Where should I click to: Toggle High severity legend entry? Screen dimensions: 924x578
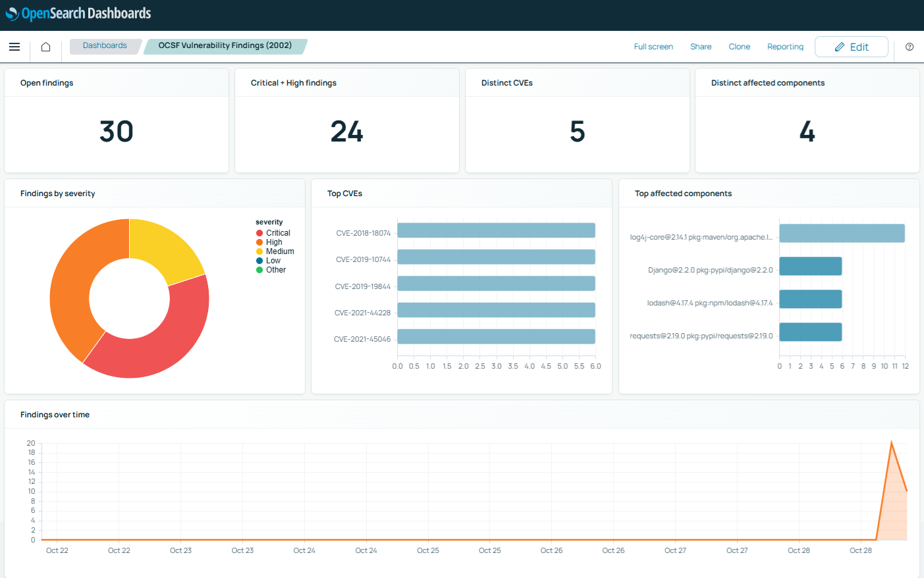pos(269,242)
